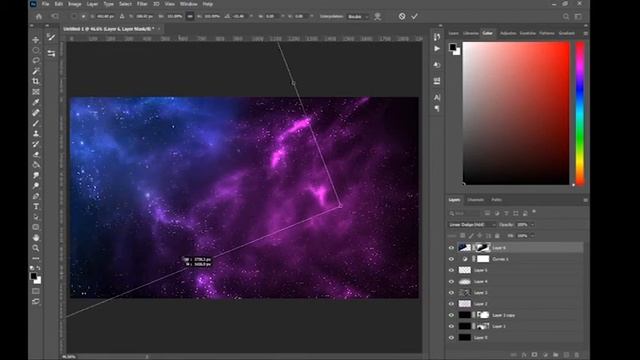The width and height of the screenshot is (640, 360).
Task: Select the Horizontal Type tool
Action: pyautogui.click(x=36, y=207)
